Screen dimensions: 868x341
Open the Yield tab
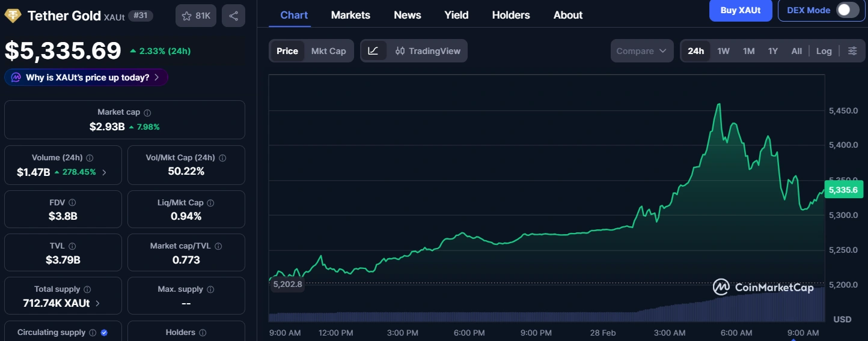[x=456, y=15]
